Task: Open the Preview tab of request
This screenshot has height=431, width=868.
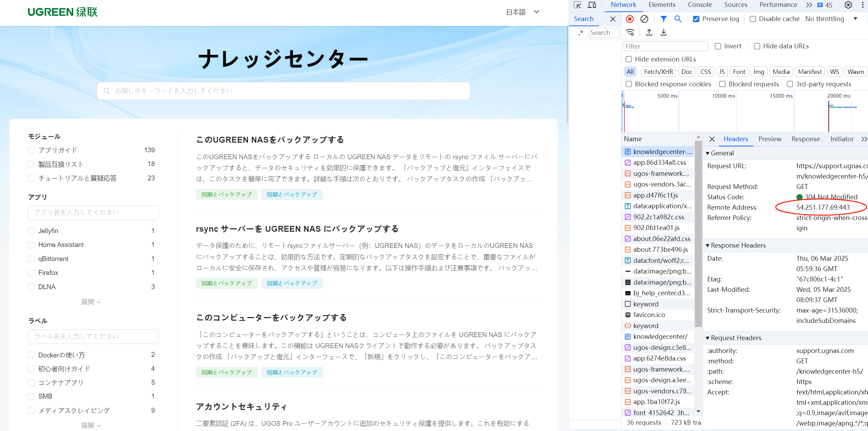Action: (x=769, y=139)
